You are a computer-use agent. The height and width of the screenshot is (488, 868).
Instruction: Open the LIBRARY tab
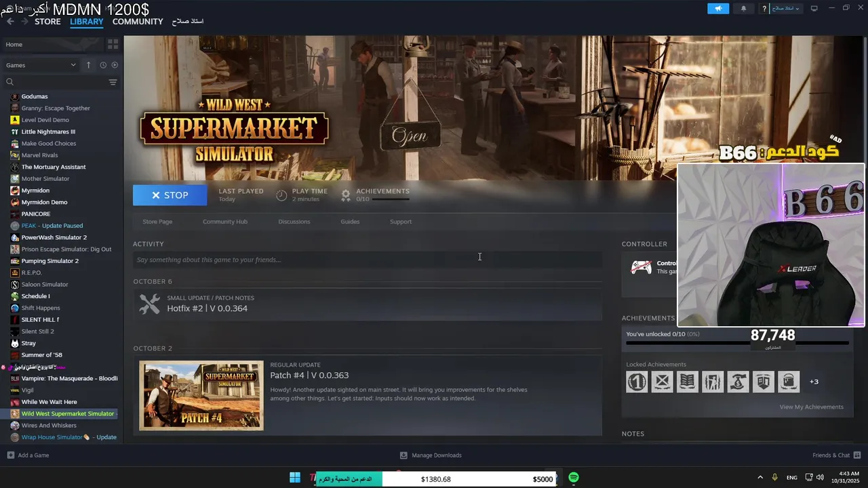pos(87,22)
